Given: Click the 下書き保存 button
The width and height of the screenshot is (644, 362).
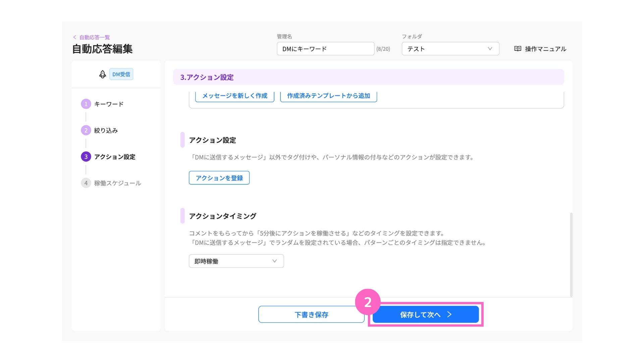Looking at the screenshot, I should pos(311,314).
